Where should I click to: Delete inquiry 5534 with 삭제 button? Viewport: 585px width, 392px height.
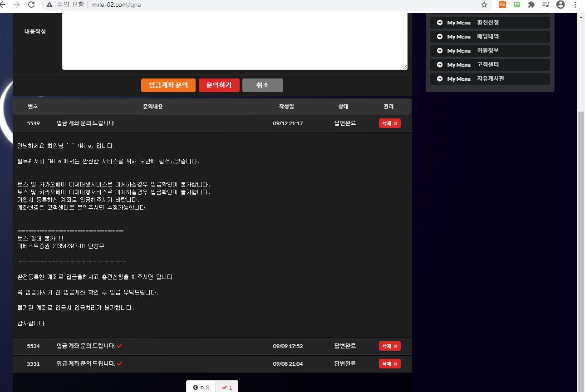tap(390, 346)
